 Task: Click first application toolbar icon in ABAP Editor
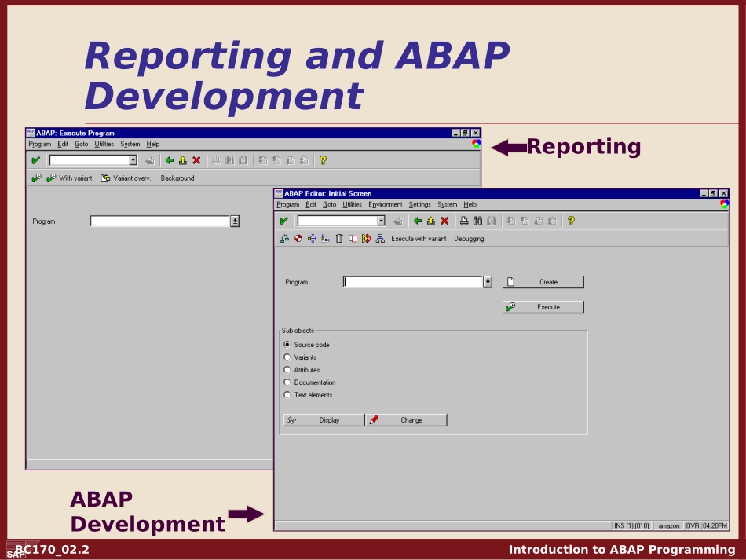pos(284,238)
